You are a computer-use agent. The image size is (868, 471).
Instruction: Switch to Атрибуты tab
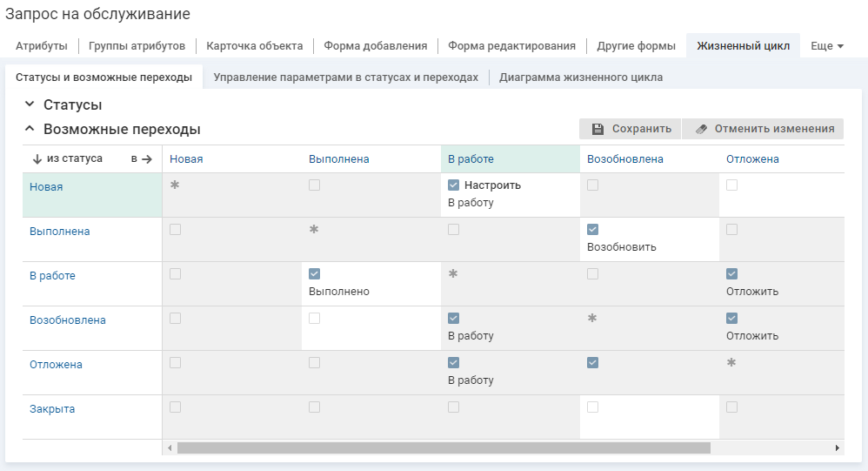(42, 46)
